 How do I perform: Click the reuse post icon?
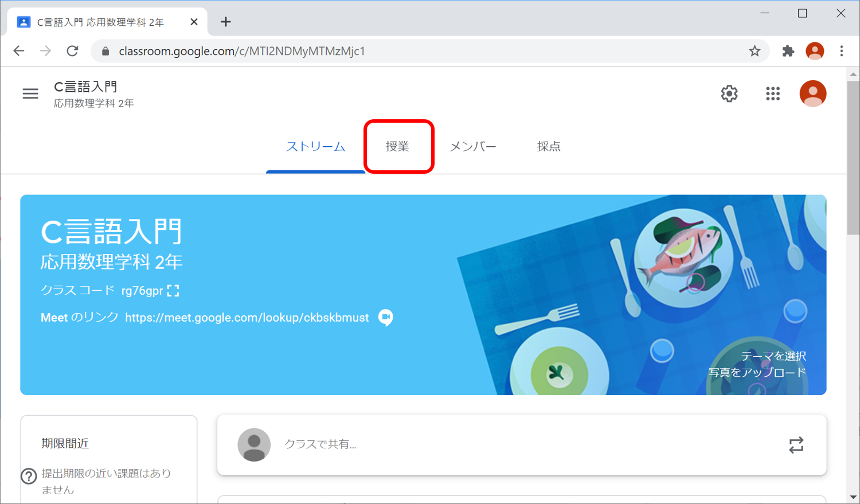pos(796,445)
